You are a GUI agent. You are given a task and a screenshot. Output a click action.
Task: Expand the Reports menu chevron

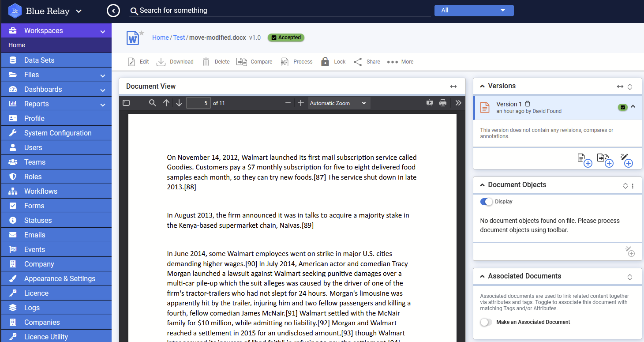(103, 105)
